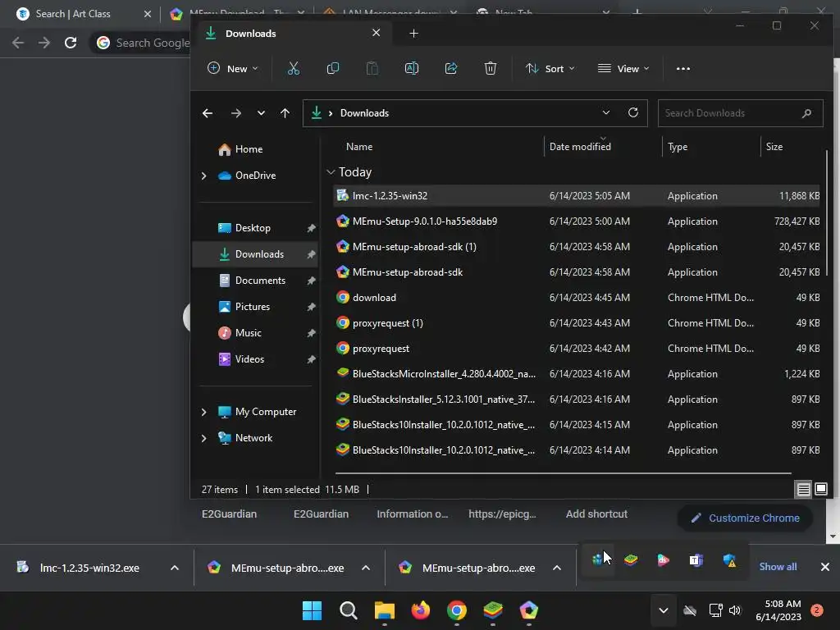Go forward in File Explorer
840x630 pixels.
[x=235, y=113]
